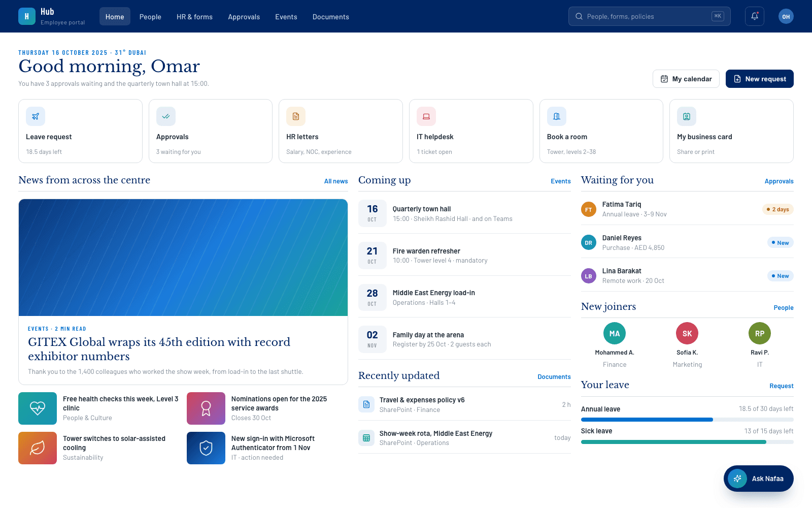This screenshot has width=812, height=508.
Task: Open Ravi P.'s RP avatar
Action: click(x=760, y=334)
